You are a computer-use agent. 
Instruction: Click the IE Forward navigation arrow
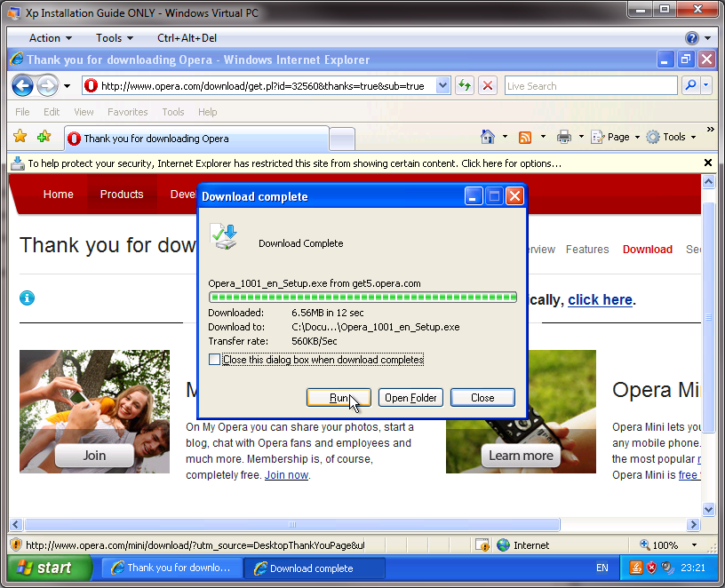tap(47, 85)
